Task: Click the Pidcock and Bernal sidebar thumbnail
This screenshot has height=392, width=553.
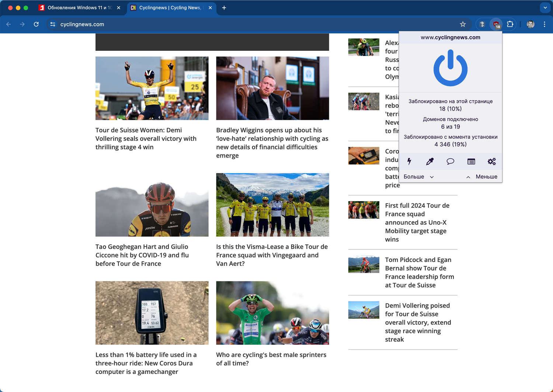Action: pos(364,264)
